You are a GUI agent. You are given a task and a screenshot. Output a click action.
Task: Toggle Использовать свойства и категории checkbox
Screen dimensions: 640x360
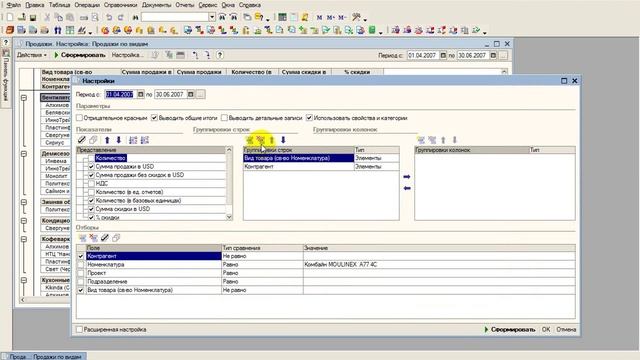point(309,118)
